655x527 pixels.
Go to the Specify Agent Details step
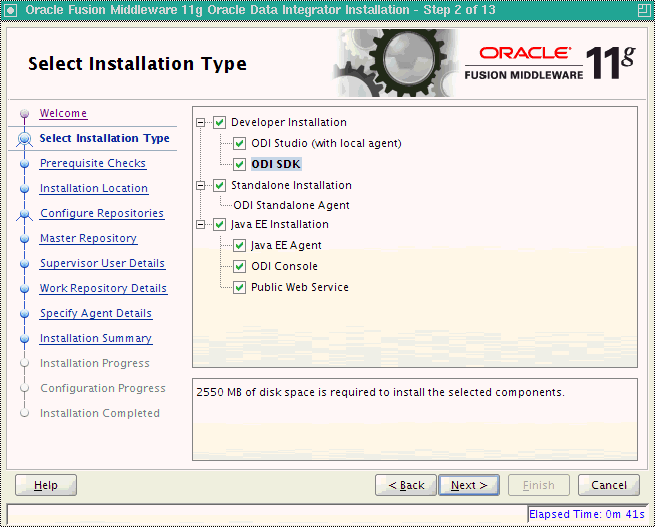pos(96,314)
